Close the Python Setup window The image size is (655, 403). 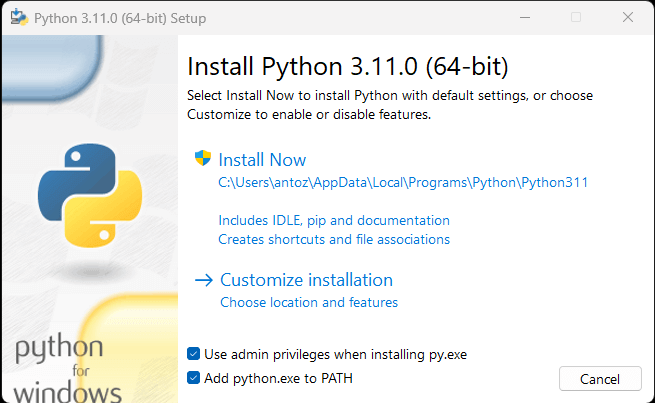pyautogui.click(x=628, y=18)
